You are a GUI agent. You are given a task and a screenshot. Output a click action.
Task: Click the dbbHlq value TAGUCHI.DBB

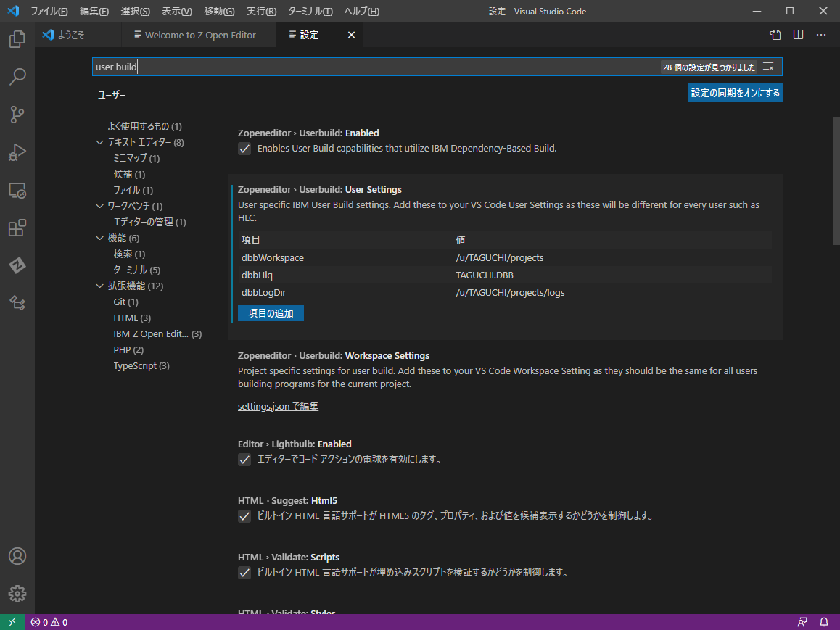coord(485,275)
